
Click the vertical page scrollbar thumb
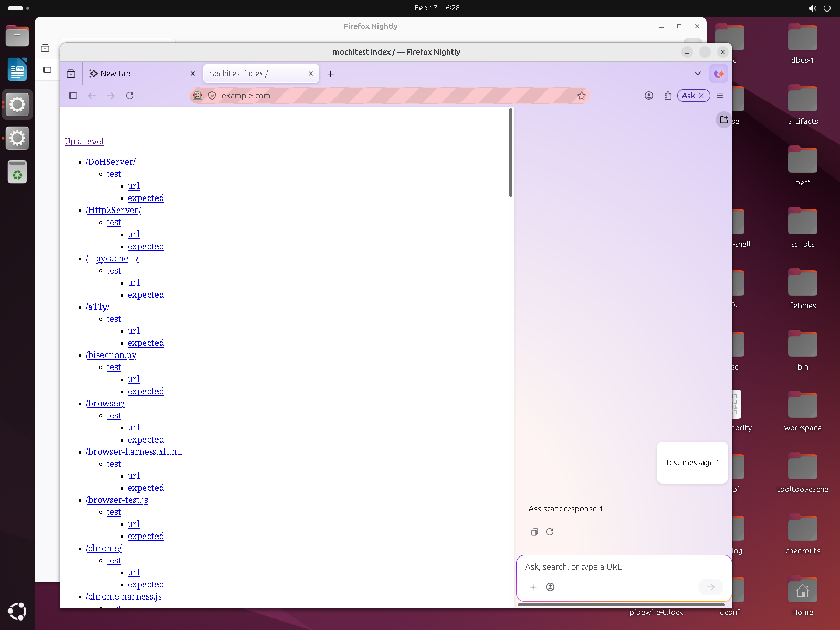(510, 152)
